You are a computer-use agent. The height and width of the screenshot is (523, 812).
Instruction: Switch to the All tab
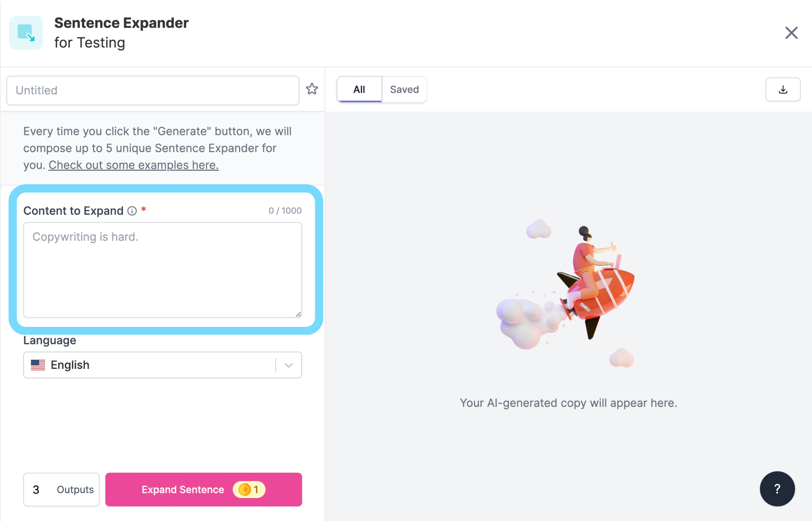(359, 90)
